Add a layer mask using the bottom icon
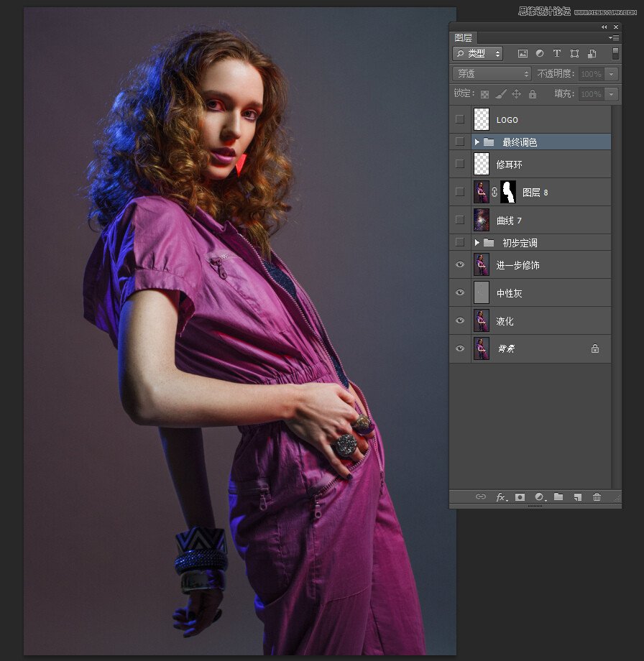Image resolution: width=644 pixels, height=661 pixels. 520,497
